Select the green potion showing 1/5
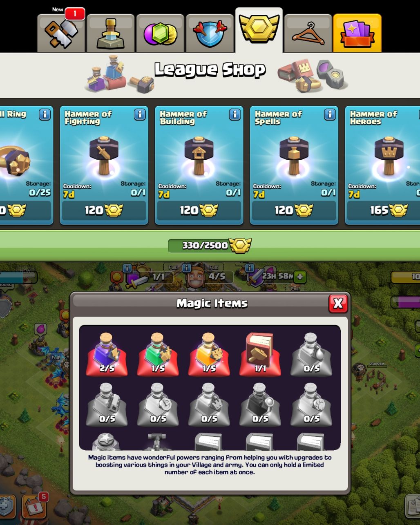 coord(158,354)
